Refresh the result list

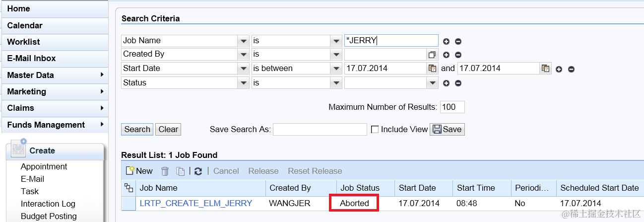point(198,171)
